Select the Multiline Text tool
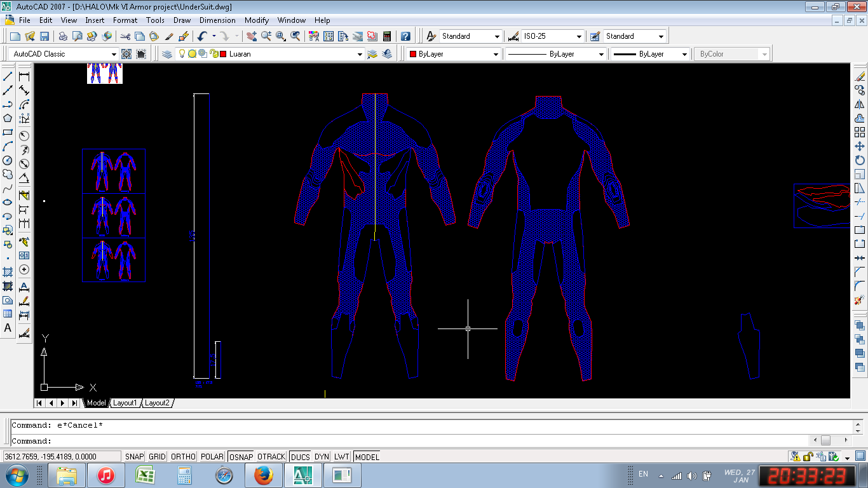868x488 pixels. click(8, 328)
